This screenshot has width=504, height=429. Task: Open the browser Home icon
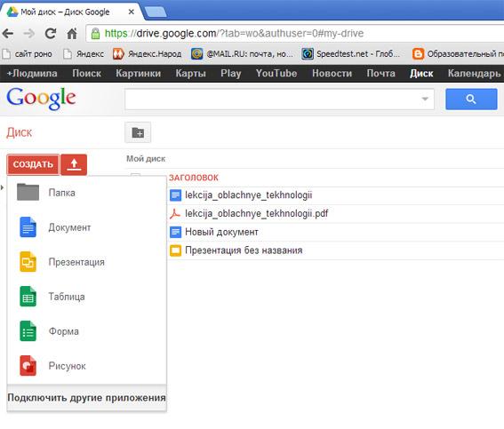(x=72, y=34)
